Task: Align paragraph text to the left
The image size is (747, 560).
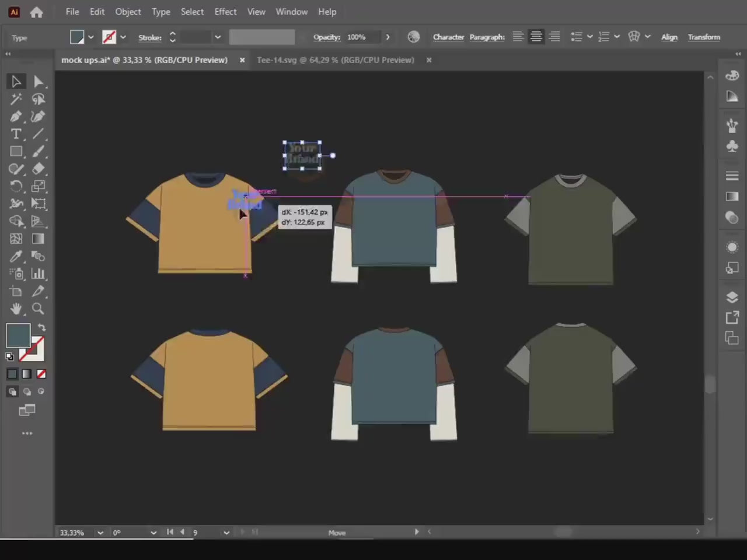Action: 518,37
